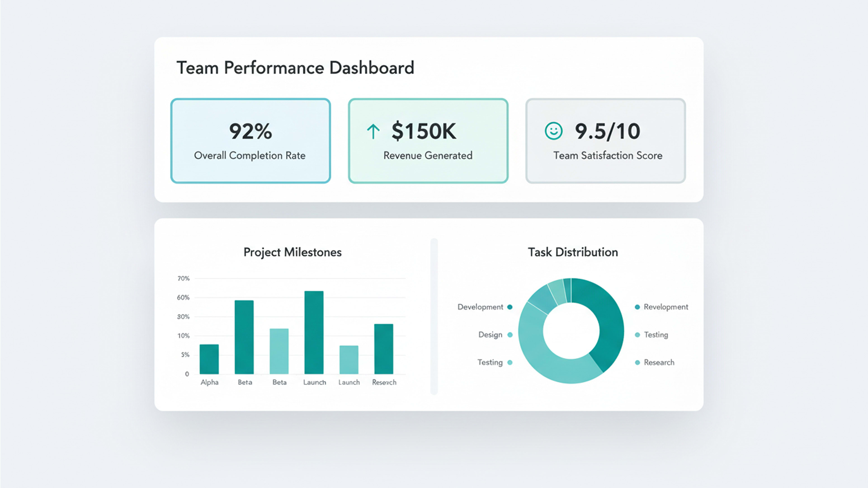Click the smiley face satisfaction icon
The height and width of the screenshot is (488, 868).
(553, 131)
